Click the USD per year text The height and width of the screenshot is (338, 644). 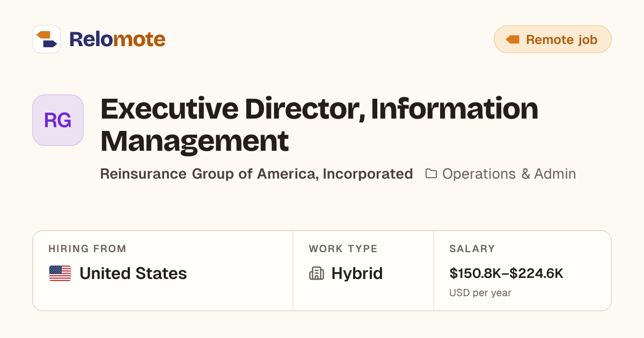(x=480, y=293)
